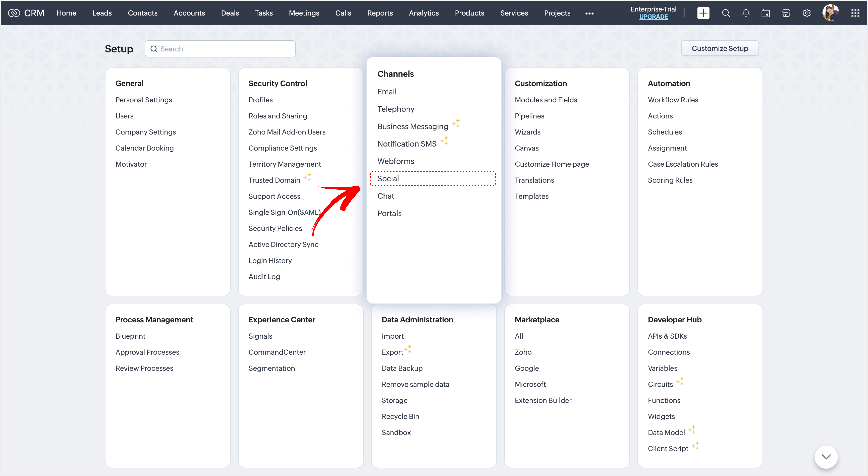The width and height of the screenshot is (868, 476).
Task: Open the apps grid launcher icon
Action: pos(855,13)
